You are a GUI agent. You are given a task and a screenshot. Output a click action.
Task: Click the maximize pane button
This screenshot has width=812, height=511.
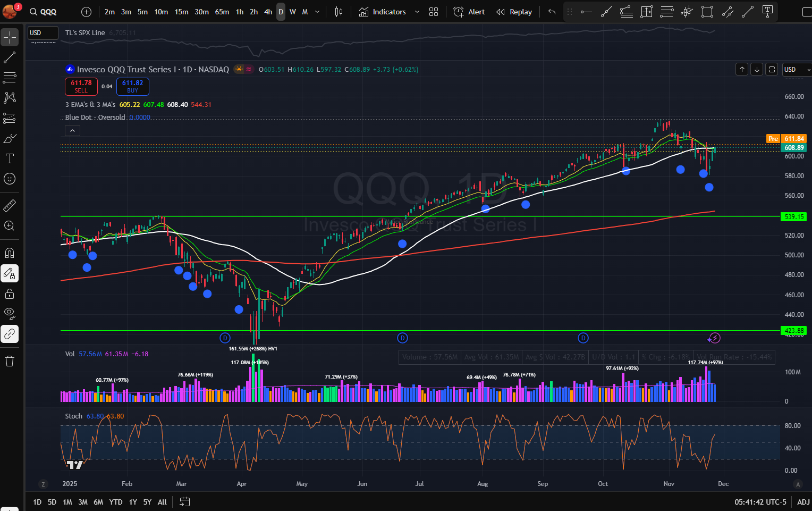(772, 69)
